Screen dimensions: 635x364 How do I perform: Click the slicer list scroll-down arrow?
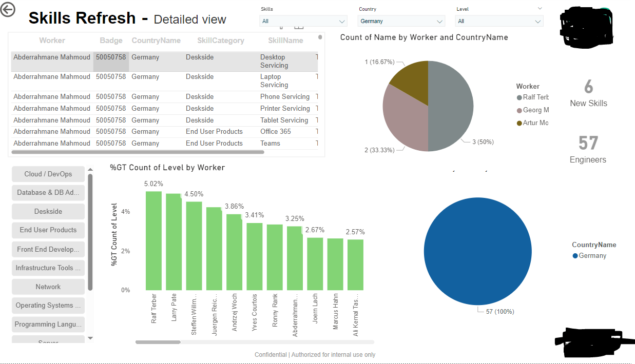90,338
